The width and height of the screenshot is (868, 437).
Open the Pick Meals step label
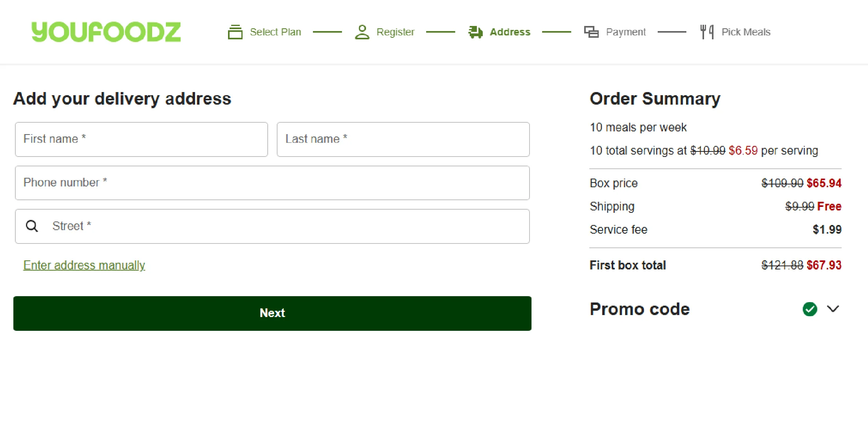(746, 32)
